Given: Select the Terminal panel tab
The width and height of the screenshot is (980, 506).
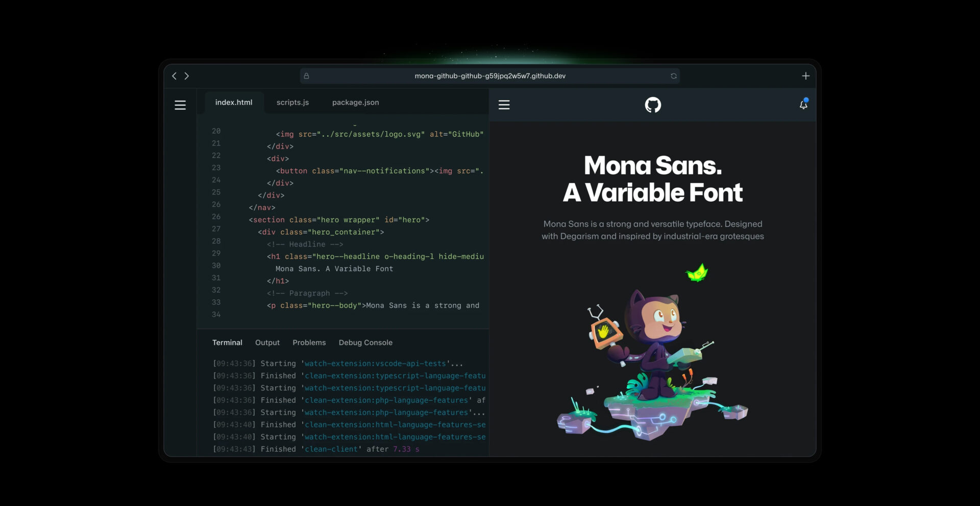Looking at the screenshot, I should pyautogui.click(x=227, y=343).
